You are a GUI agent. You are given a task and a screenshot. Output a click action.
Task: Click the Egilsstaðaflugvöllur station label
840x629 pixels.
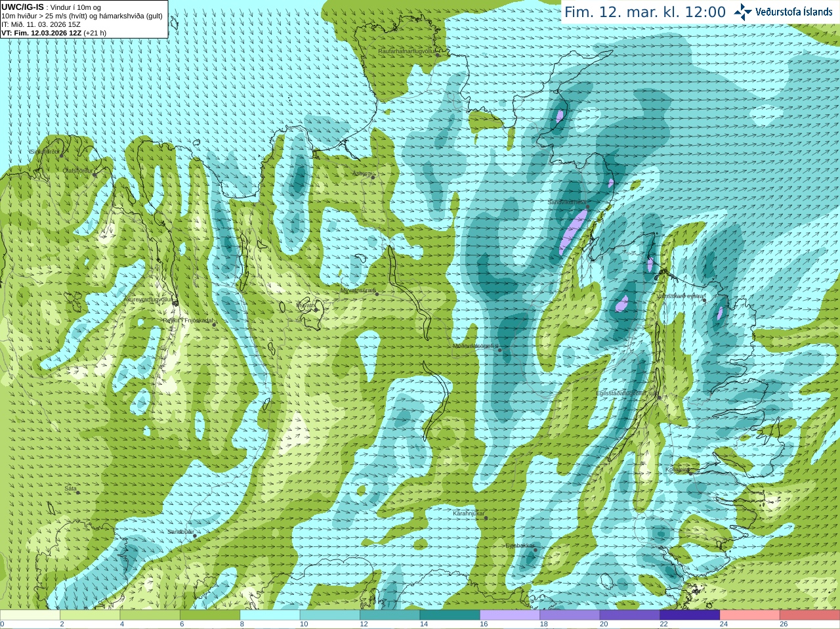627,393
